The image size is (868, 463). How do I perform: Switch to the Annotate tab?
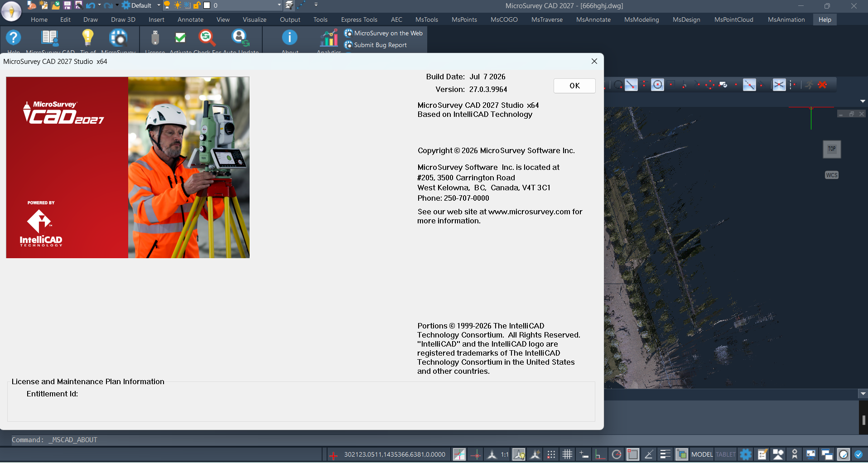pyautogui.click(x=190, y=19)
